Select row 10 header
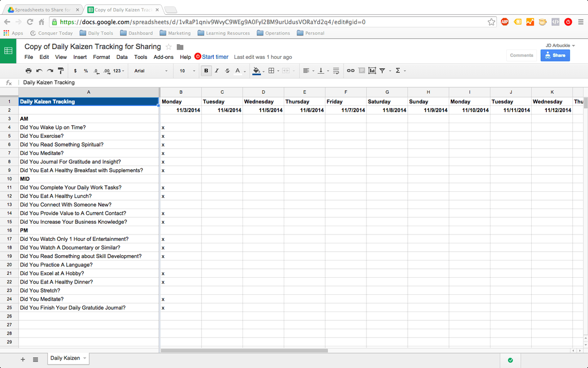This screenshot has width=588, height=368. (9, 179)
